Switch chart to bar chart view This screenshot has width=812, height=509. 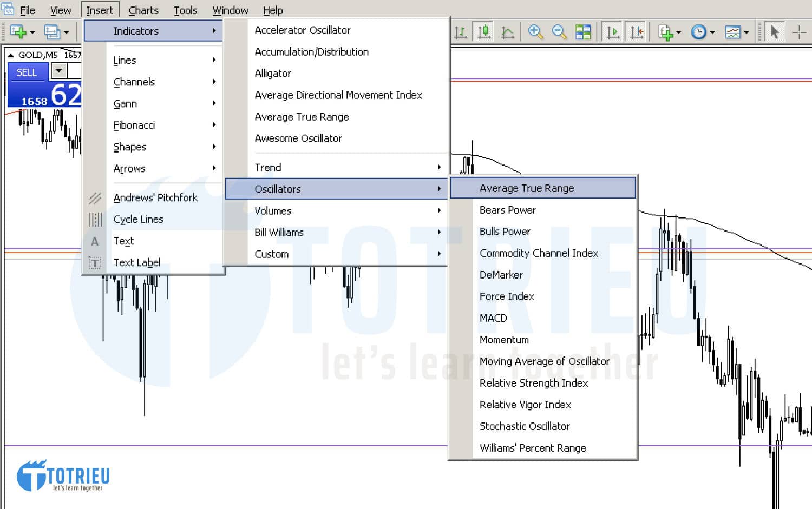click(x=461, y=32)
